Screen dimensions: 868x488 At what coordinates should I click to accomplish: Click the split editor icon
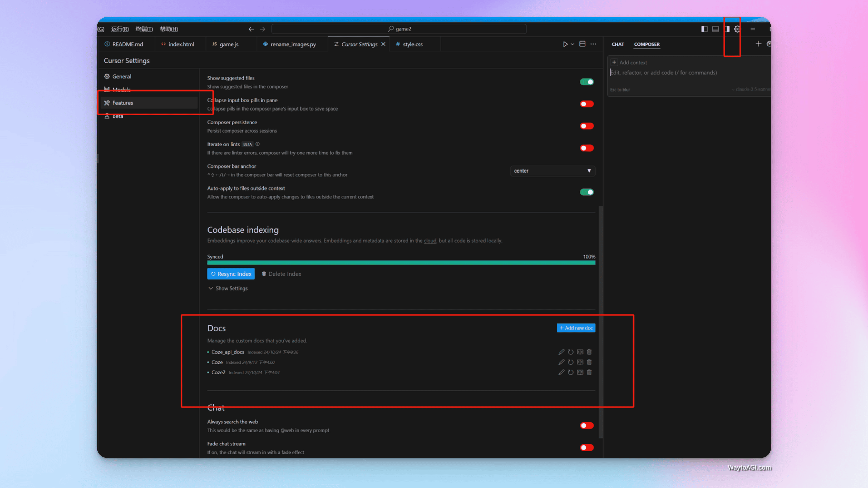582,44
